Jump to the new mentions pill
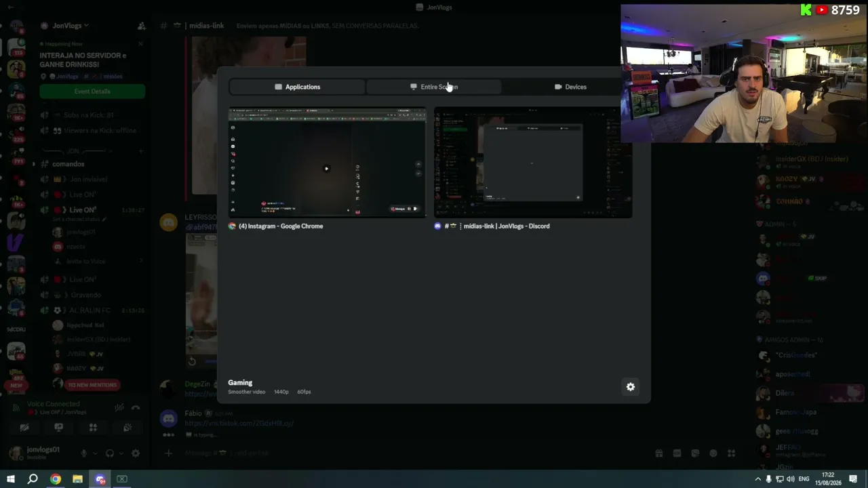The image size is (868, 488). pyautogui.click(x=92, y=385)
